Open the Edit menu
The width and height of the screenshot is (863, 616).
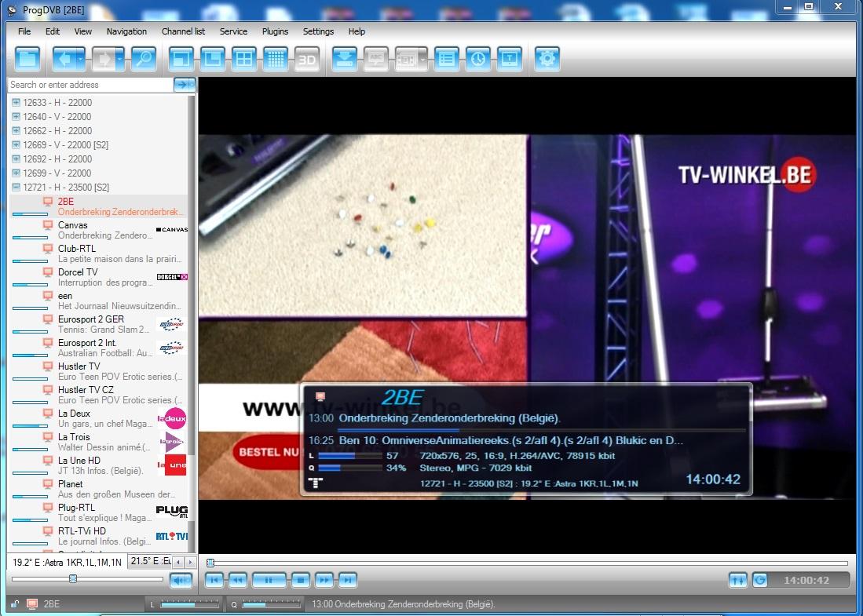(x=53, y=31)
